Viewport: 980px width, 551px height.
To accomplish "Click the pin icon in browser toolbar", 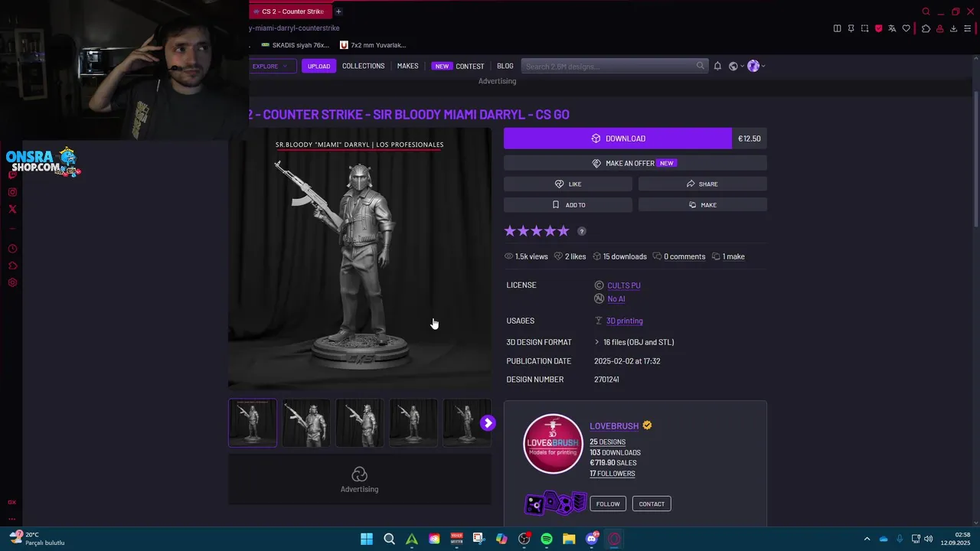I will [851, 28].
